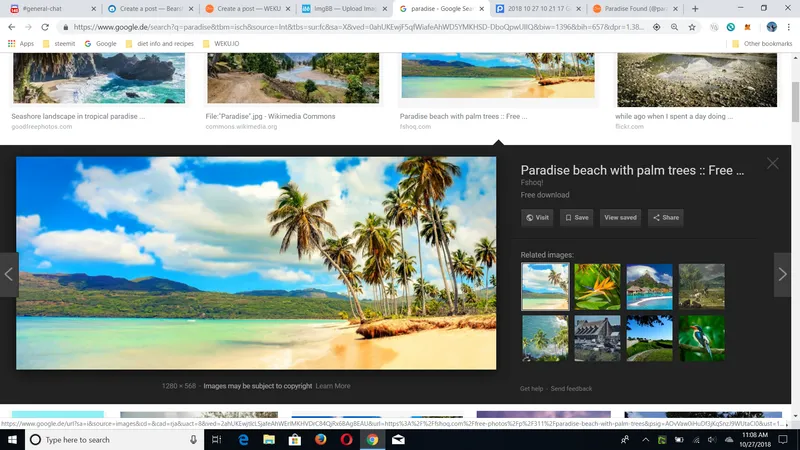Viewport: 800px width, 450px height.
Task: Open a new browser tab with the plus
Action: (x=695, y=9)
